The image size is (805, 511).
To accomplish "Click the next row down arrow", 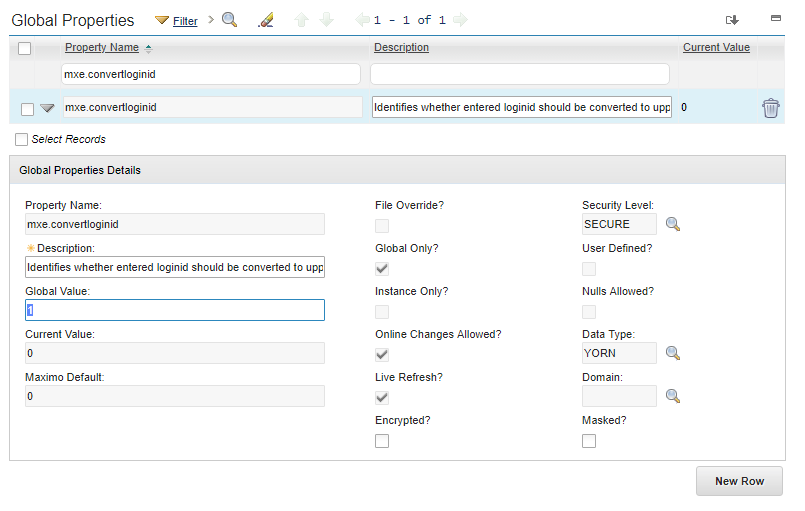I will click(x=327, y=20).
